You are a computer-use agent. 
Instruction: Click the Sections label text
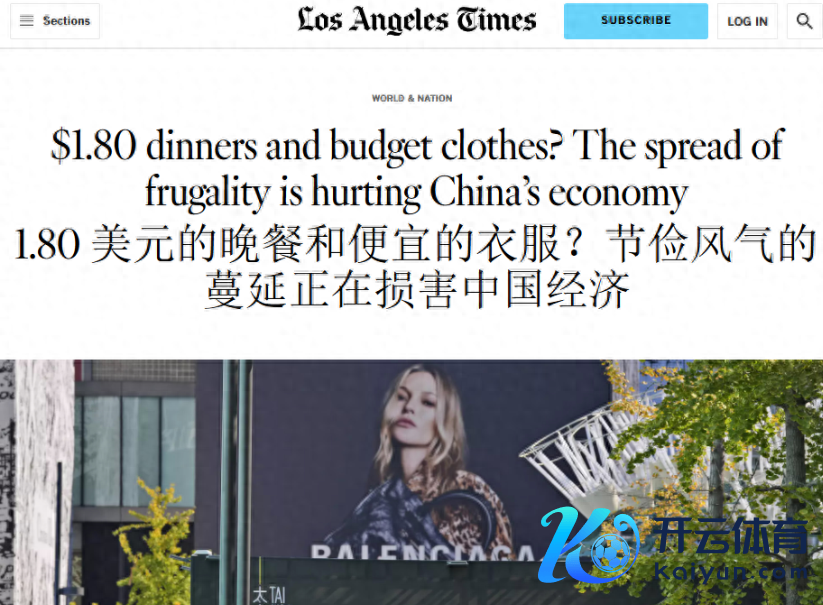[x=67, y=21]
